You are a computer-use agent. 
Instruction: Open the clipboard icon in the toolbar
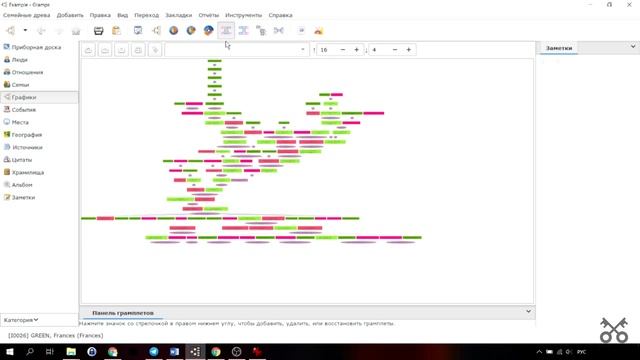click(x=116, y=31)
